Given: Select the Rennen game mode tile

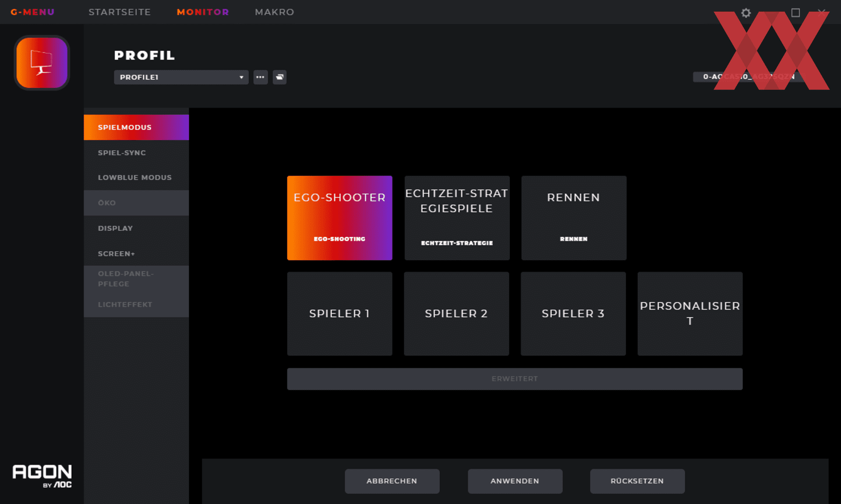Looking at the screenshot, I should point(573,218).
